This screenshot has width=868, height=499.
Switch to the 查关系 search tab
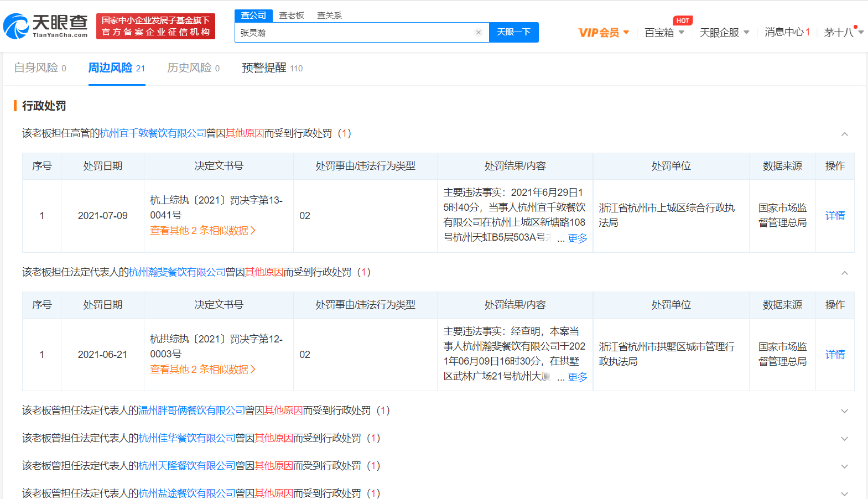(x=329, y=15)
